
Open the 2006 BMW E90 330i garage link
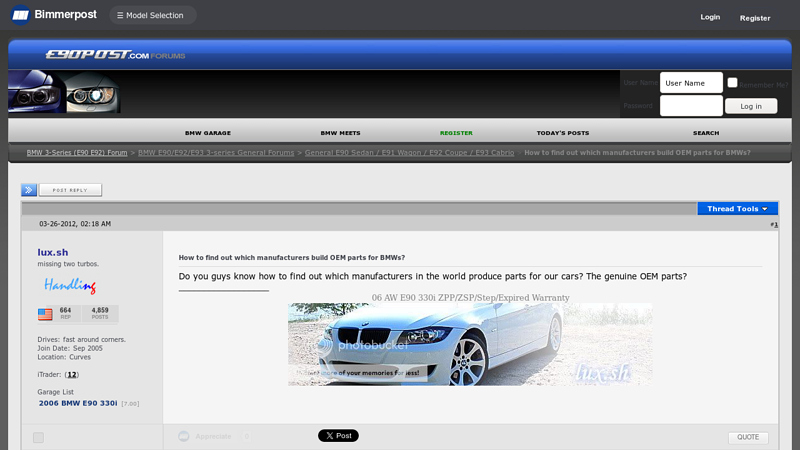click(x=78, y=403)
